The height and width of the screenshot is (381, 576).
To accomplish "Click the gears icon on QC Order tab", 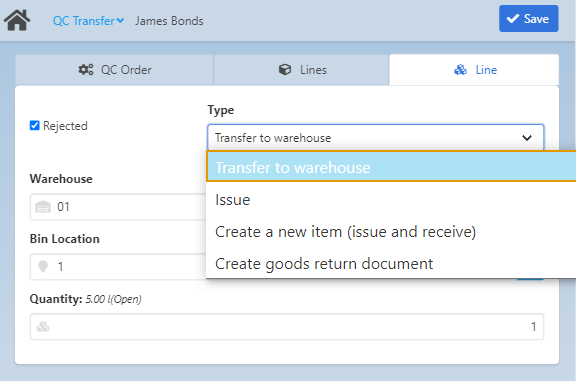I will point(86,69).
